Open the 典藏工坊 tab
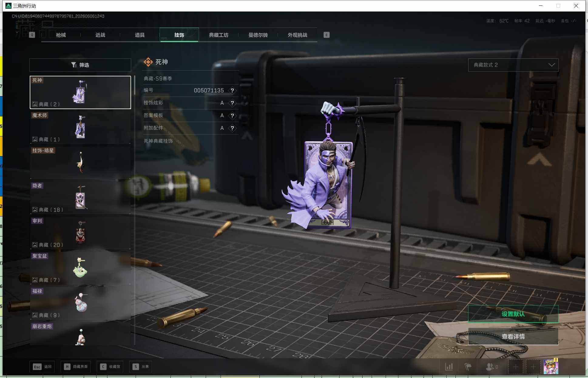 point(218,35)
